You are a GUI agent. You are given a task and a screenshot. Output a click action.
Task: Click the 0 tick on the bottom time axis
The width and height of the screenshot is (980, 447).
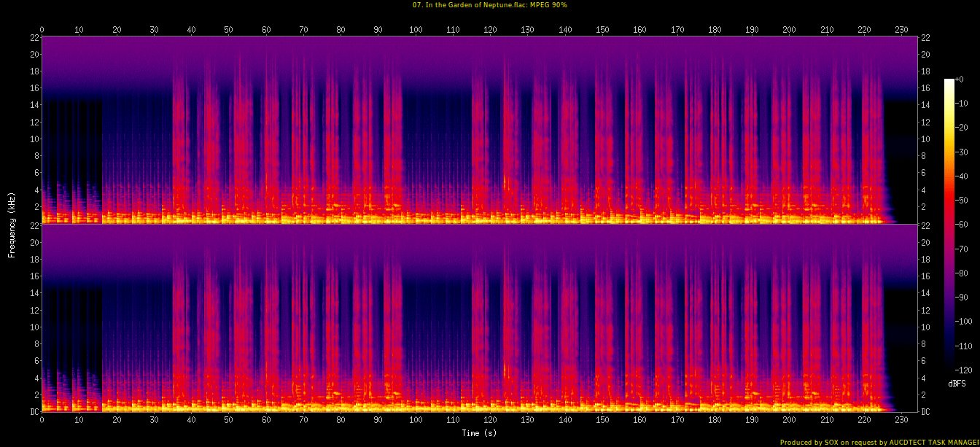tap(42, 420)
